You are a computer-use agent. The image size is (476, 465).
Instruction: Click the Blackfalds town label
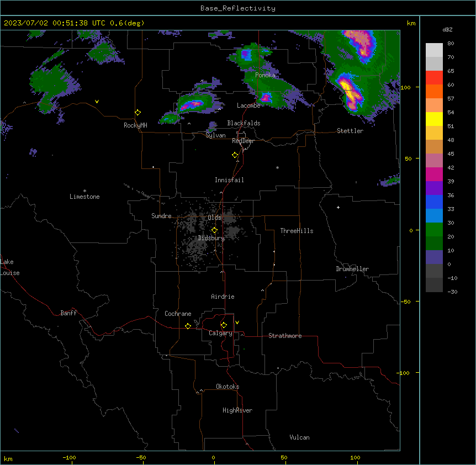click(244, 123)
